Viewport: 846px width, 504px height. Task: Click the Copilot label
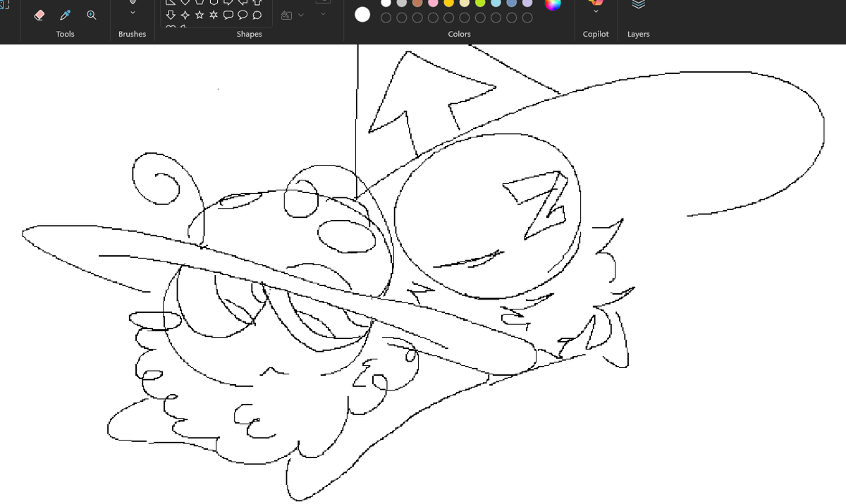point(596,34)
